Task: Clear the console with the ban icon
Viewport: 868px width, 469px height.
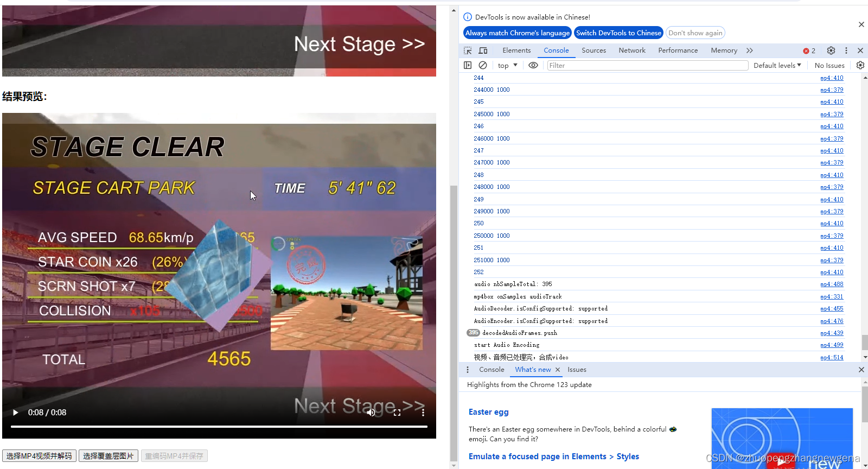Action: (483, 65)
